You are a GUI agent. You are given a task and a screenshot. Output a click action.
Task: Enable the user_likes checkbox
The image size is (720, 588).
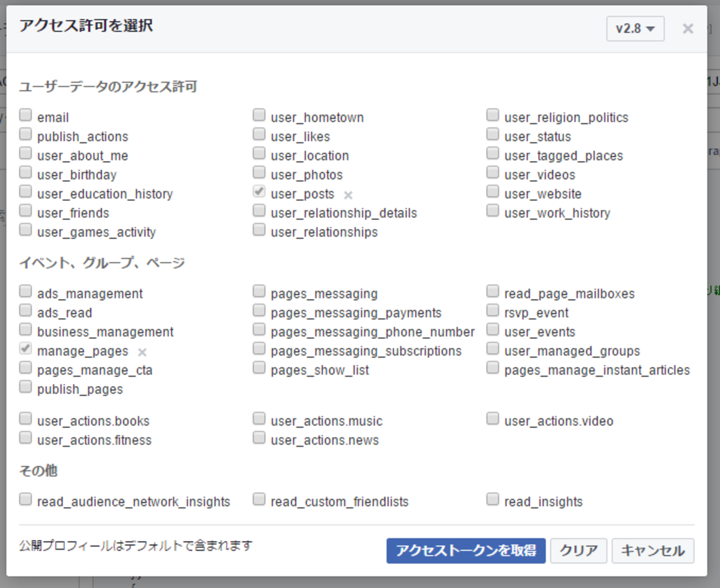(259, 134)
